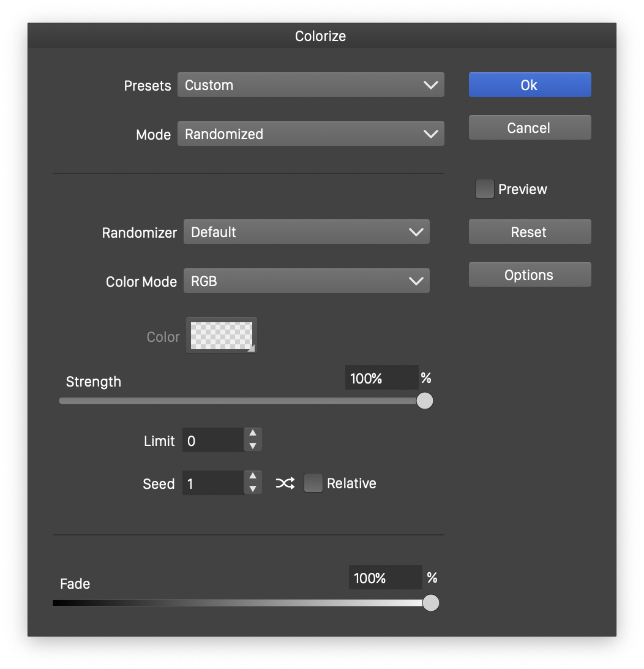The image size is (644, 669).
Task: Increment the Seed value using up arrow
Action: 253,477
